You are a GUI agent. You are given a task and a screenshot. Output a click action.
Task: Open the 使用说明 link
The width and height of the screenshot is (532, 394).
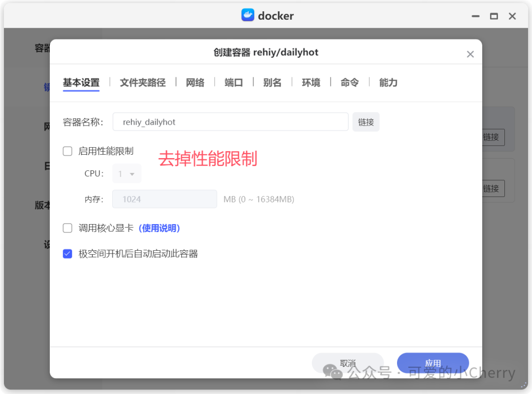[x=159, y=228]
